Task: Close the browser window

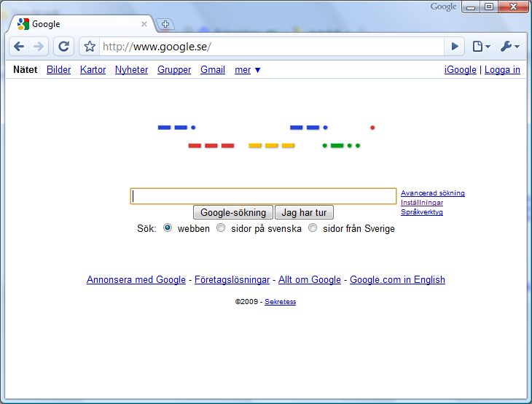Action: coord(513,7)
